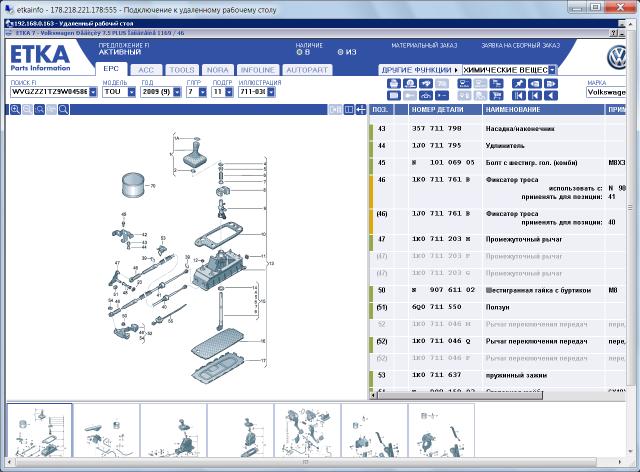640x472 pixels.
Task: Click the car lookup icon in the toolbar
Action: pos(426,84)
